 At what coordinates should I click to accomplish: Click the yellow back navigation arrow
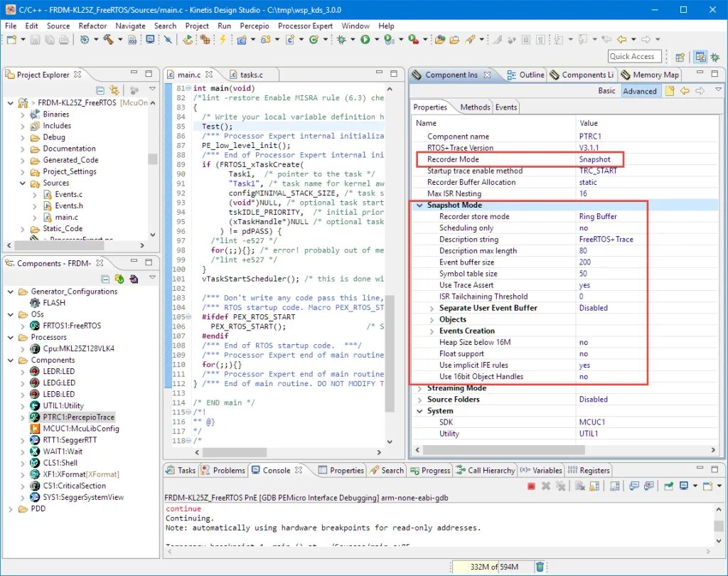click(x=622, y=40)
